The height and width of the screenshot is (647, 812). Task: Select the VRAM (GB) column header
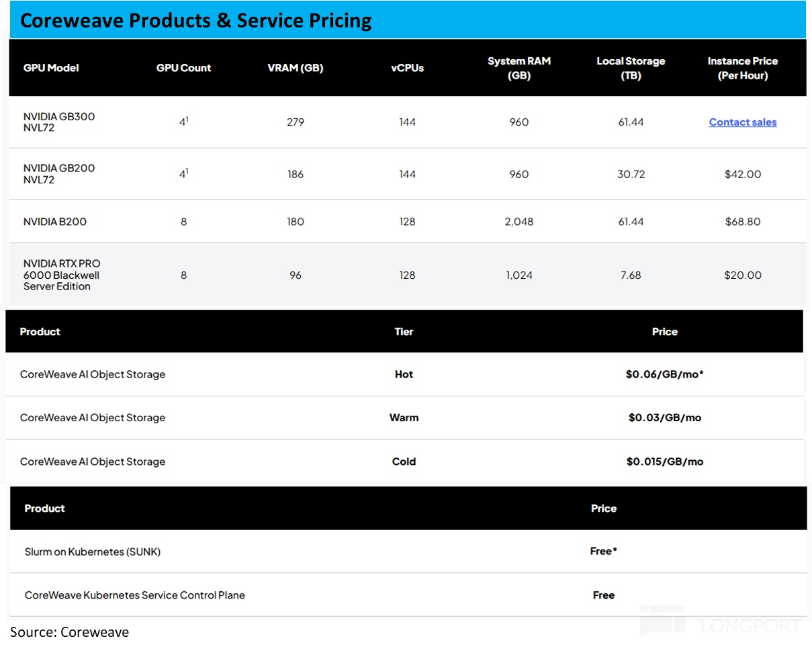pyautogui.click(x=296, y=68)
